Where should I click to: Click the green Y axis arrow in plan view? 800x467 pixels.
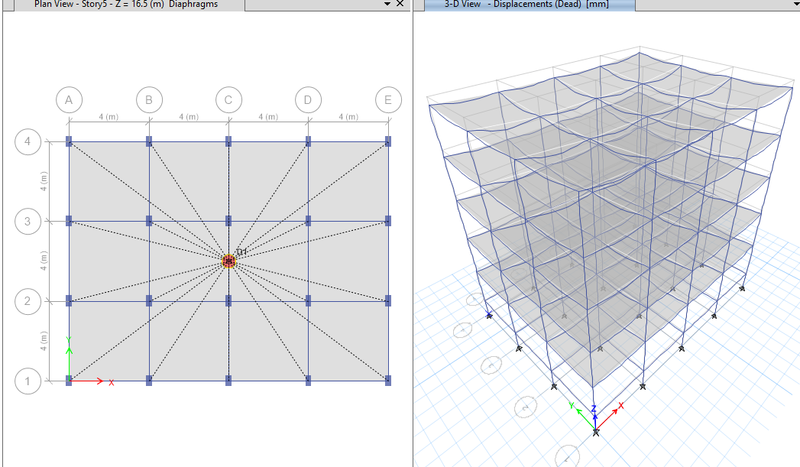pyautogui.click(x=69, y=363)
